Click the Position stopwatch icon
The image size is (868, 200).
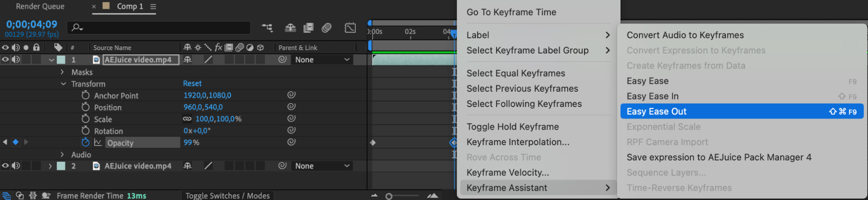point(86,107)
